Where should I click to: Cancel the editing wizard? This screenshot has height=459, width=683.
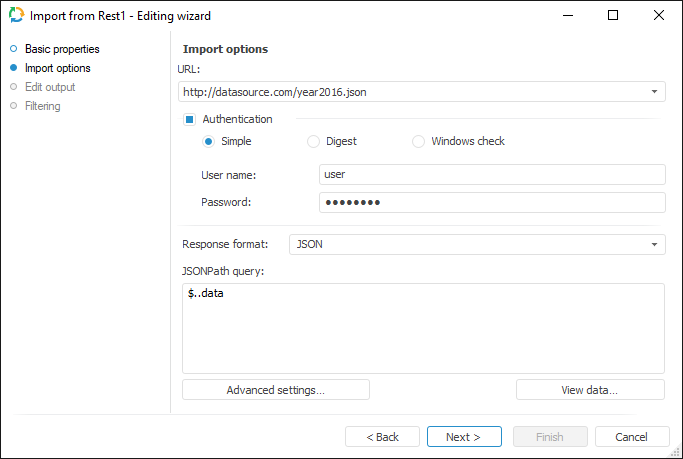(x=632, y=437)
